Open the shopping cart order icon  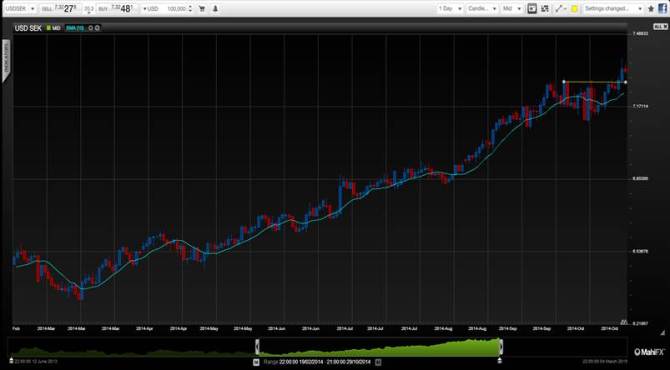point(202,9)
